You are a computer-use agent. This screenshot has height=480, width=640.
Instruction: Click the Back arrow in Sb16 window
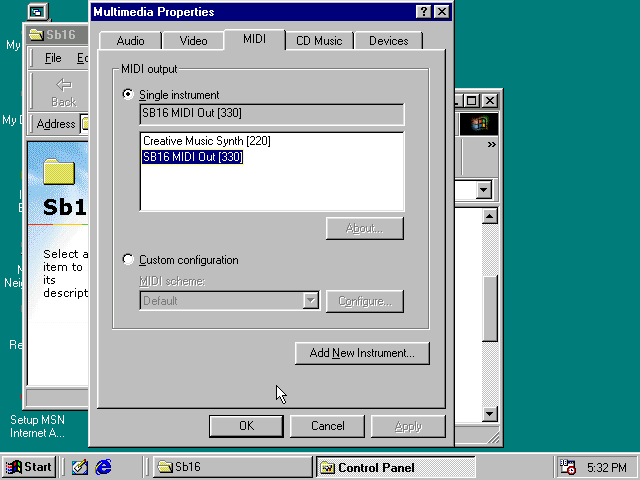(63, 93)
